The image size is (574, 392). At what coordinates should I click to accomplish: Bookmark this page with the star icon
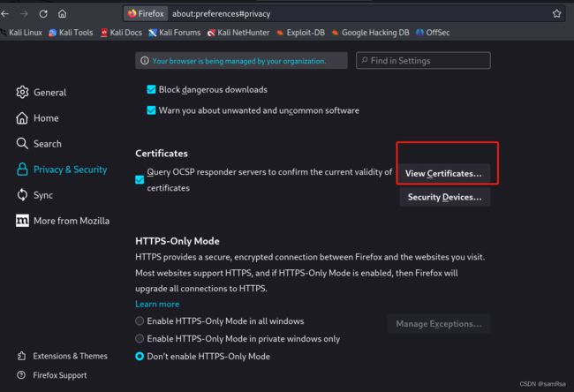pos(556,14)
